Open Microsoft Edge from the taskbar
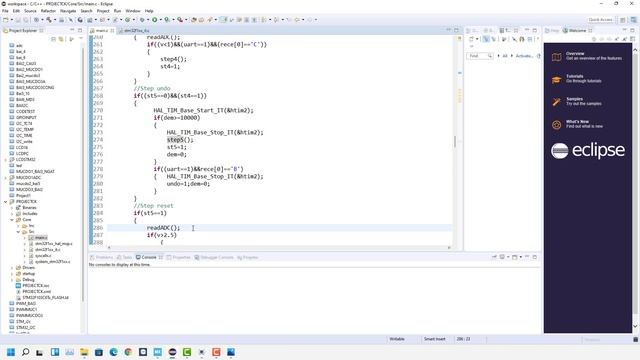Image resolution: width=640 pixels, height=360 pixels. tap(113, 352)
